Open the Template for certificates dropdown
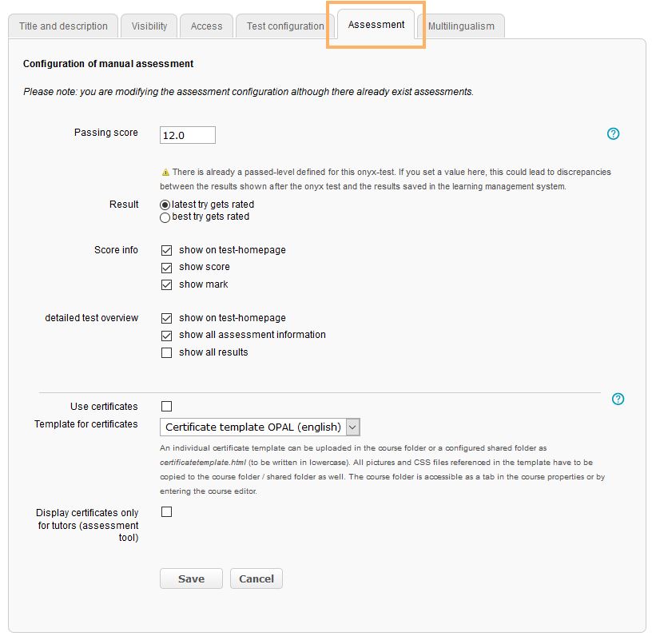Screen dimensions: 656x644 click(260, 427)
